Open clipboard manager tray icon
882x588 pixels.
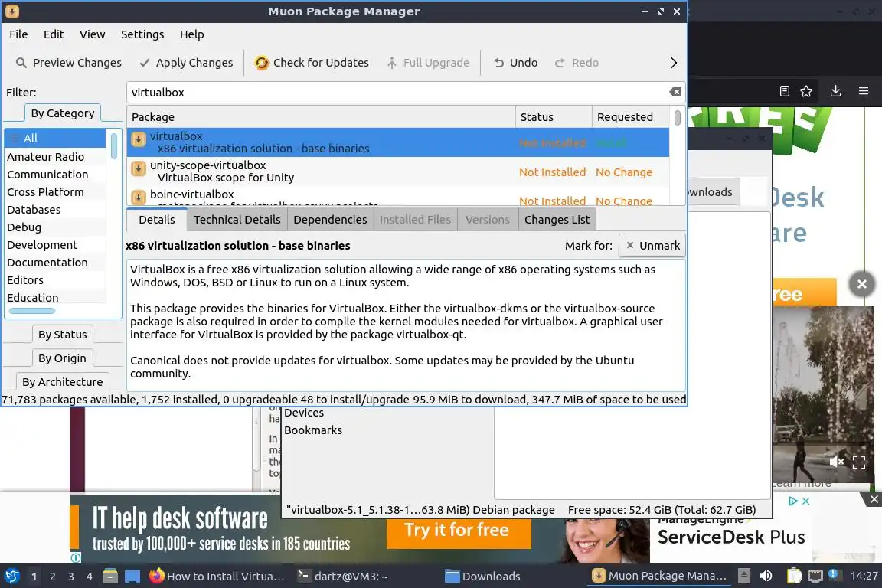coord(794,576)
